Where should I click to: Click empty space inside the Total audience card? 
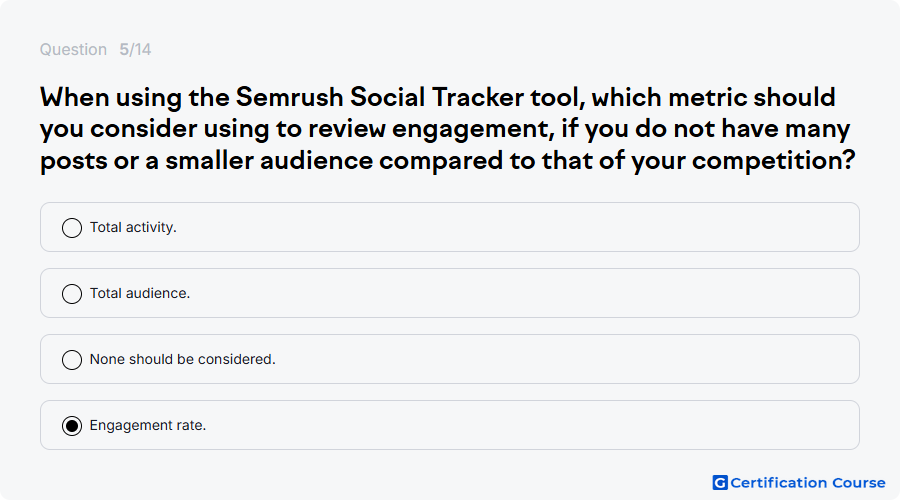(x=517, y=293)
